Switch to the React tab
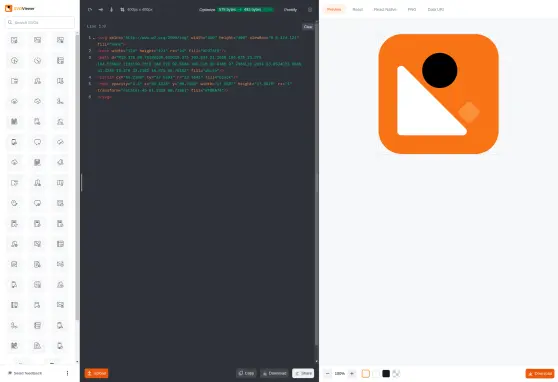 click(358, 9)
